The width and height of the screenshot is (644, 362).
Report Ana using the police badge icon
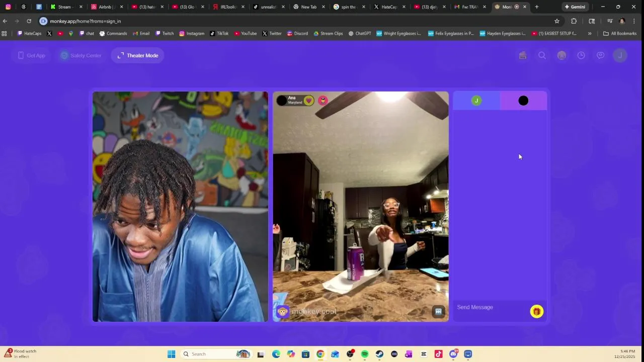pyautogui.click(x=323, y=101)
